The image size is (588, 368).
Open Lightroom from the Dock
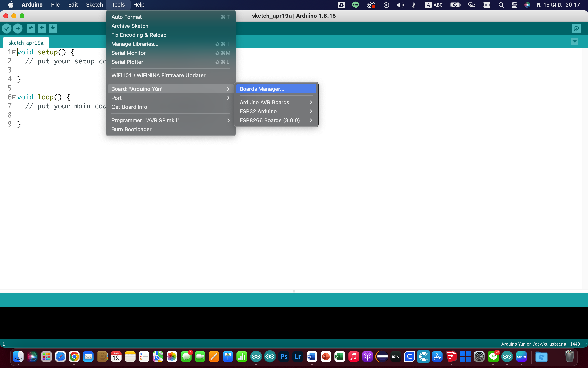coord(298,357)
